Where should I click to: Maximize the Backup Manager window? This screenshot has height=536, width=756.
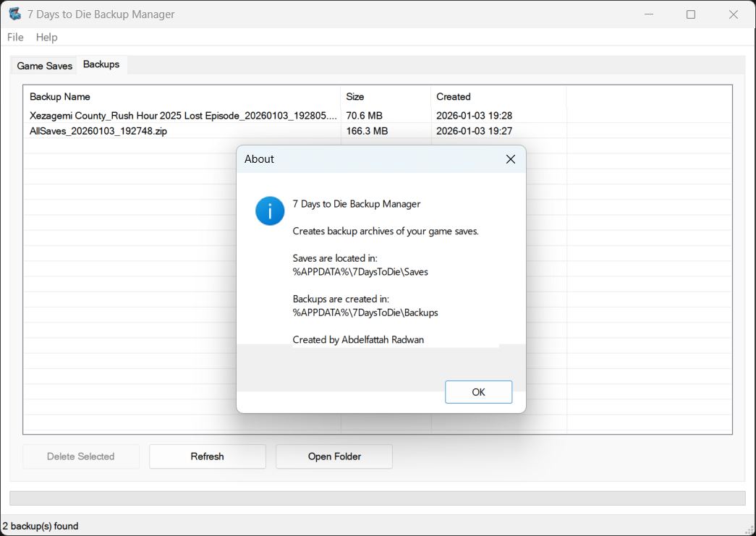click(x=691, y=14)
